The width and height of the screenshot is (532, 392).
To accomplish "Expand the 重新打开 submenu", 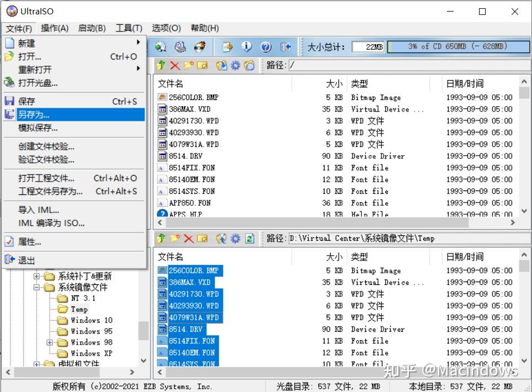I will click(x=138, y=68).
